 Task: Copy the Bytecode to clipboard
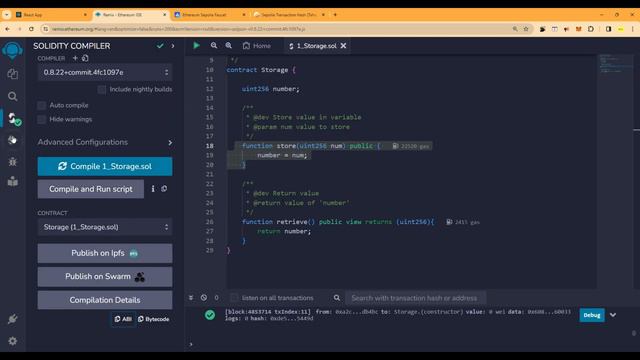click(154, 319)
